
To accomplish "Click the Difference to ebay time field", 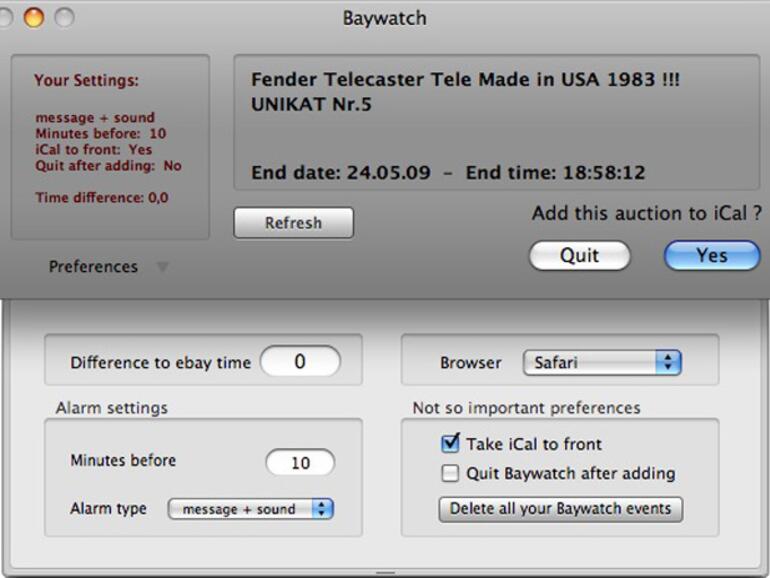I will point(300,362).
